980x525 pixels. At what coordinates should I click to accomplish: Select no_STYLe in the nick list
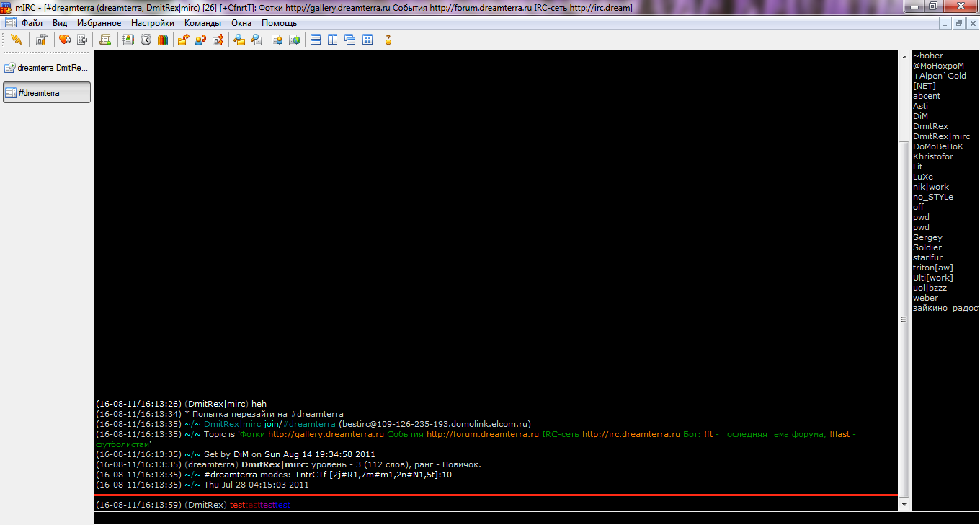coord(933,197)
